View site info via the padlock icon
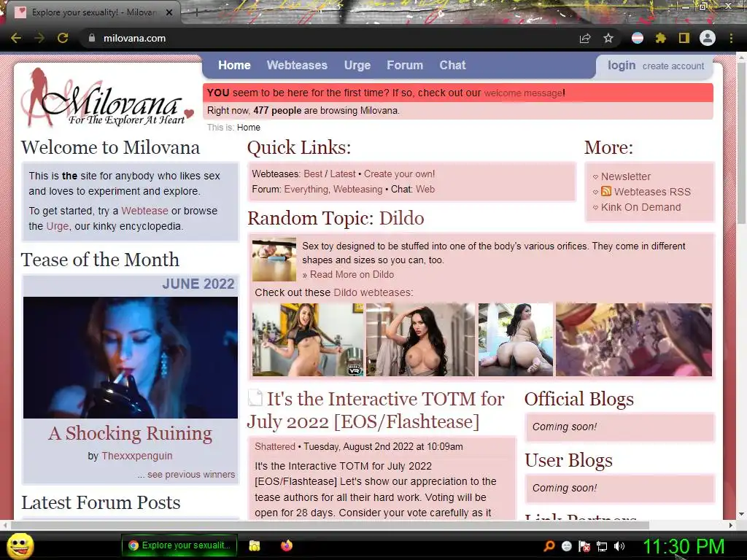The width and height of the screenshot is (747, 560). click(91, 38)
